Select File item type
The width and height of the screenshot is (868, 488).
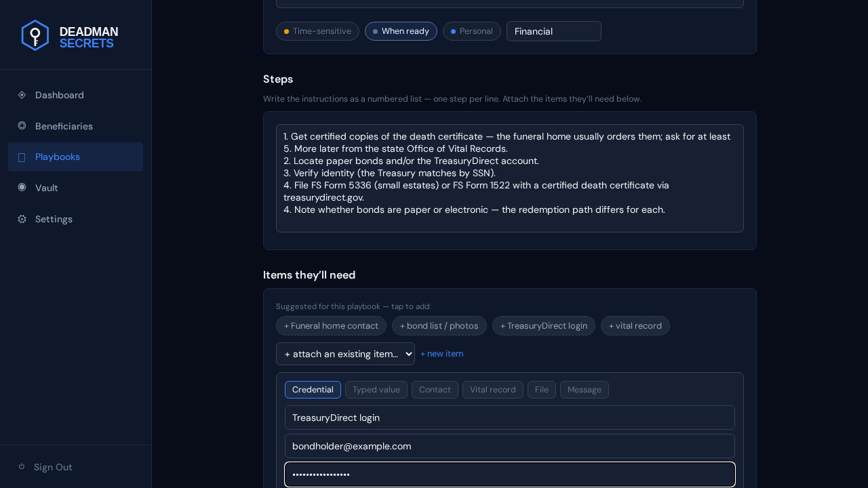click(542, 390)
